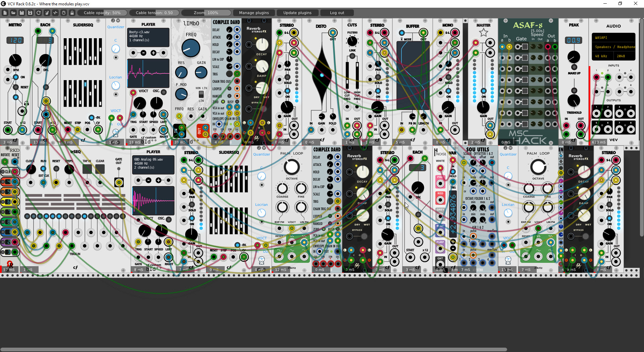Click the PEAK module 00.9 display
Image resolution: width=644 pixels, height=352 pixels.
(x=574, y=40)
